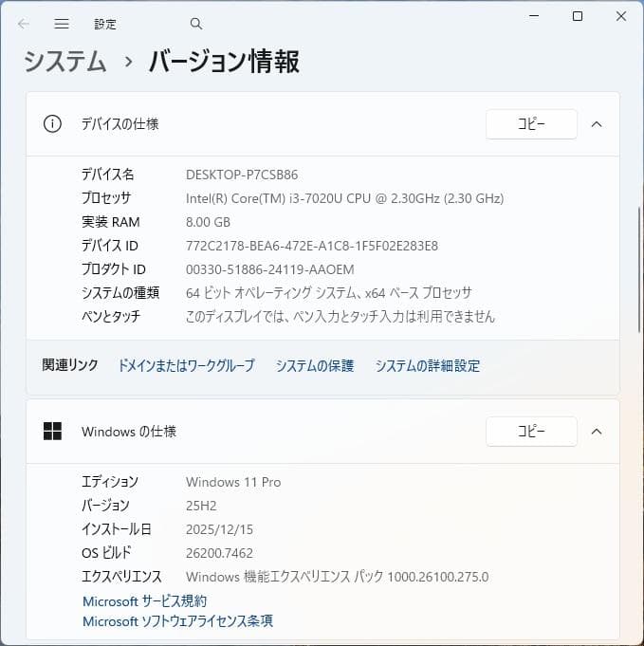Click the プロダクト ID label
The image size is (644, 646).
click(114, 269)
